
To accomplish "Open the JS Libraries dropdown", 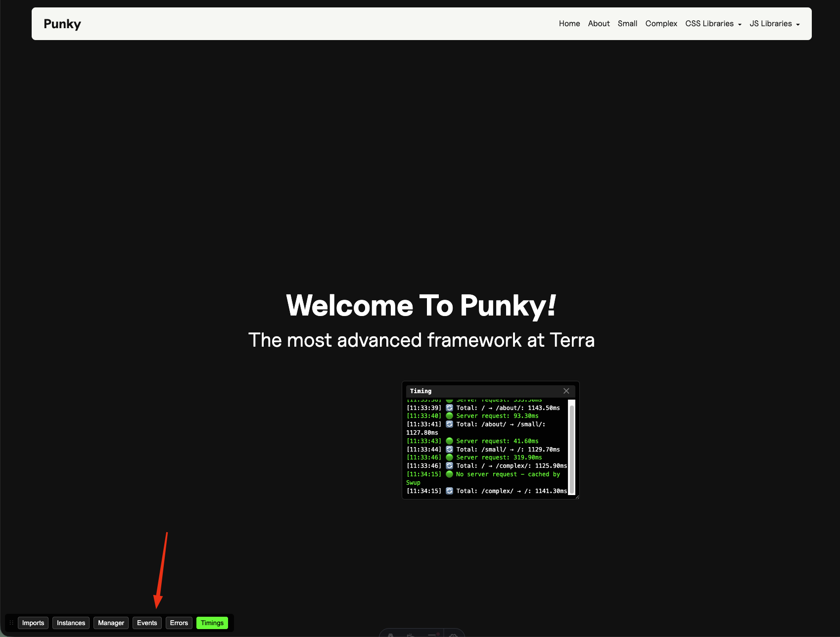I will click(x=774, y=23).
